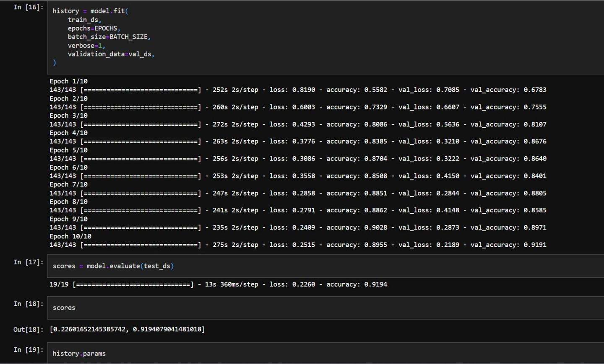Select the 'Out[18]:' prompt label

tap(28, 330)
